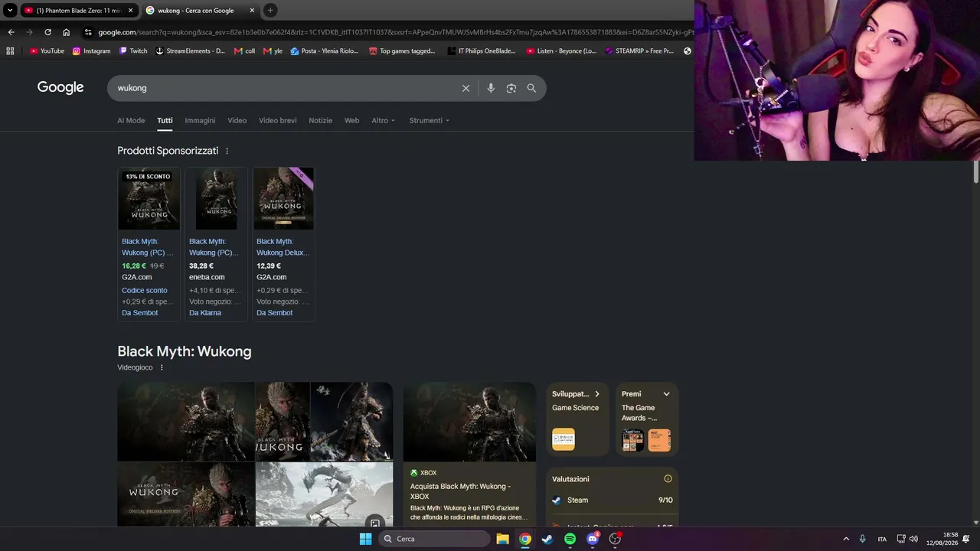Viewport: 980px width, 551px height.
Task: Switch to the Web results tab
Action: click(x=351, y=121)
